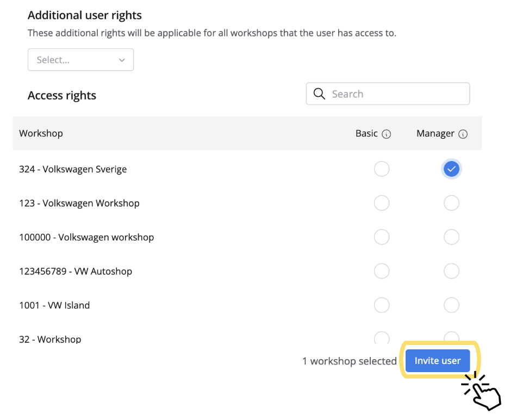
Task: Click the 324 - Volkswagen Sverige row label
Action: tap(73, 169)
